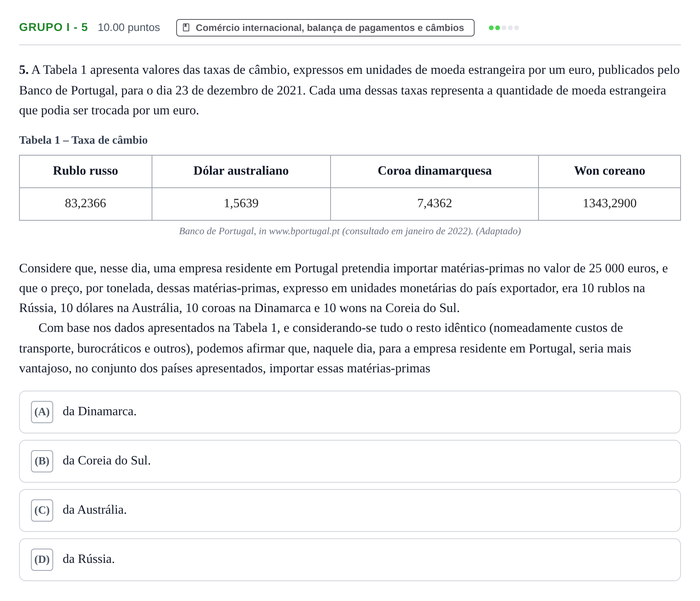The image size is (700, 601).
Task: Click the Rublo russo column header
Action: tap(86, 171)
